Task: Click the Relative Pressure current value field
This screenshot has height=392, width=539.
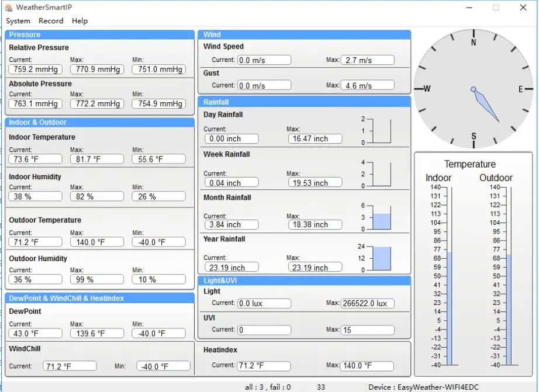Action: click(35, 70)
